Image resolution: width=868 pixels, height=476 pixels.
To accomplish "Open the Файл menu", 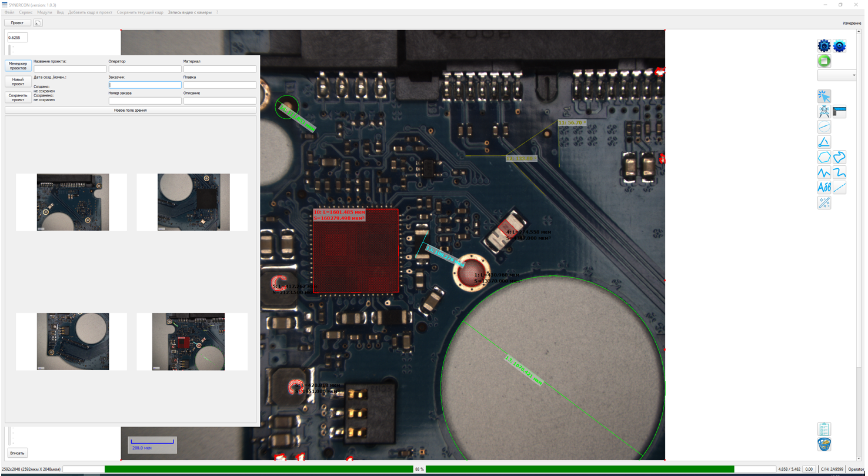I will [9, 12].
